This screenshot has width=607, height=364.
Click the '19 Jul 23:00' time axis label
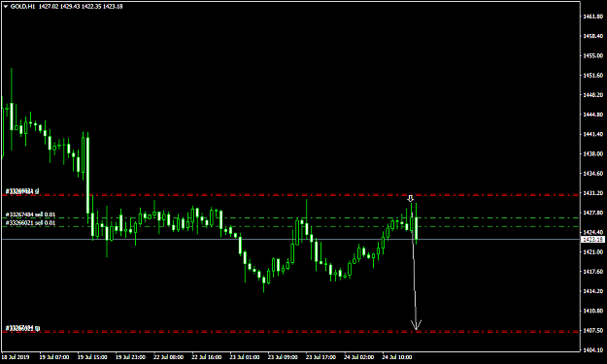tap(130, 357)
